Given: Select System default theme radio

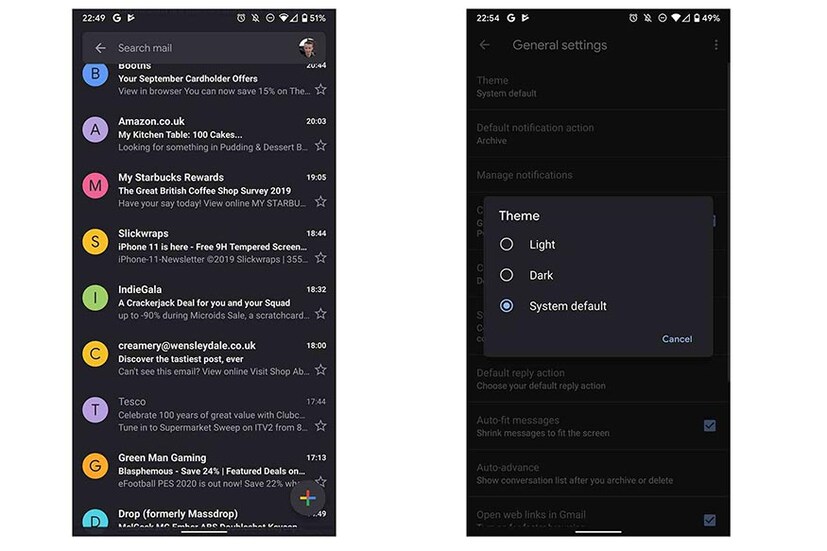Looking at the screenshot, I should pyautogui.click(x=506, y=306).
